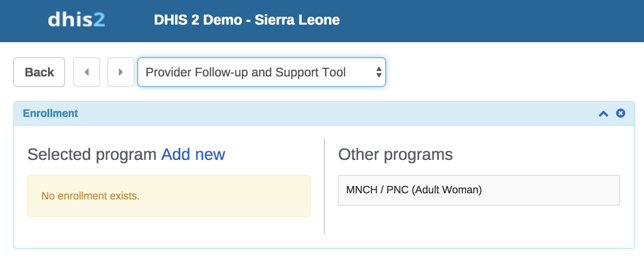This screenshot has width=644, height=261.
Task: Click empty area below MNCH / PNC row
Action: pos(479,224)
